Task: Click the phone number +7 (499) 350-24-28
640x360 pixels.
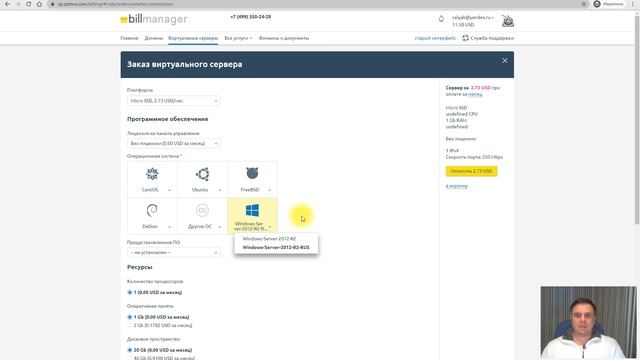Action: [251, 17]
